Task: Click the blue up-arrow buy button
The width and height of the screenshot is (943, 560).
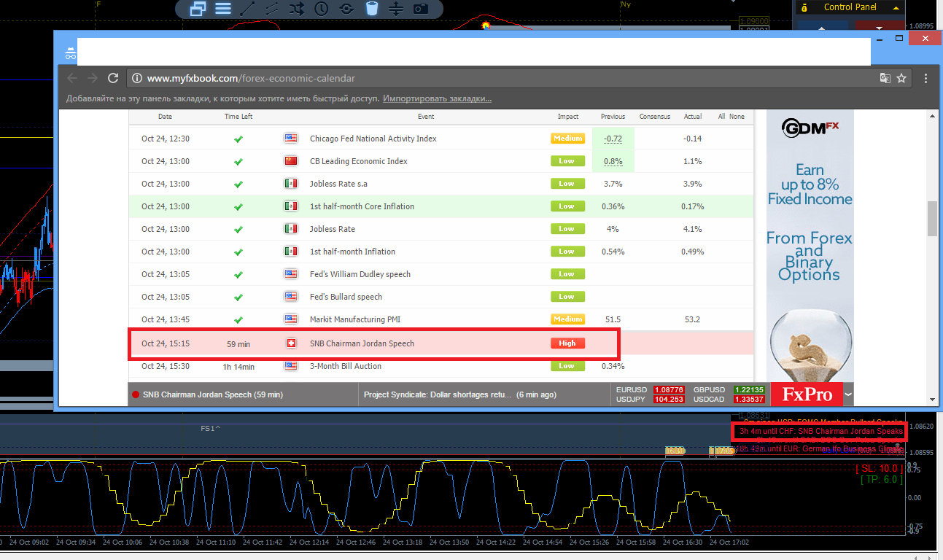Action: pos(821,26)
